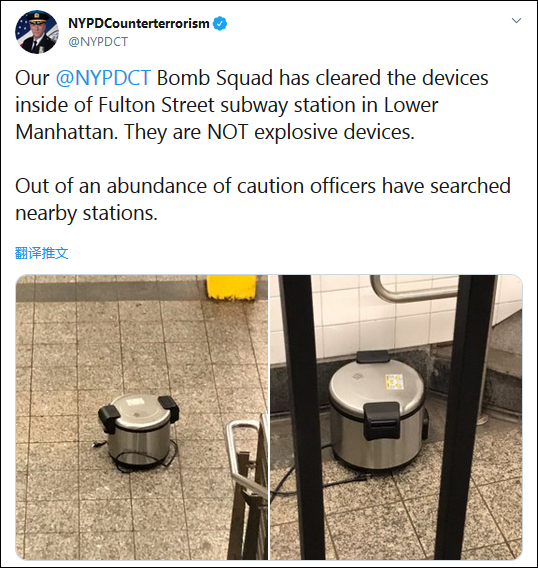Screen dimensions: 538x568
Task: Click the "Out of an abundance" paragraph
Action: point(263,199)
